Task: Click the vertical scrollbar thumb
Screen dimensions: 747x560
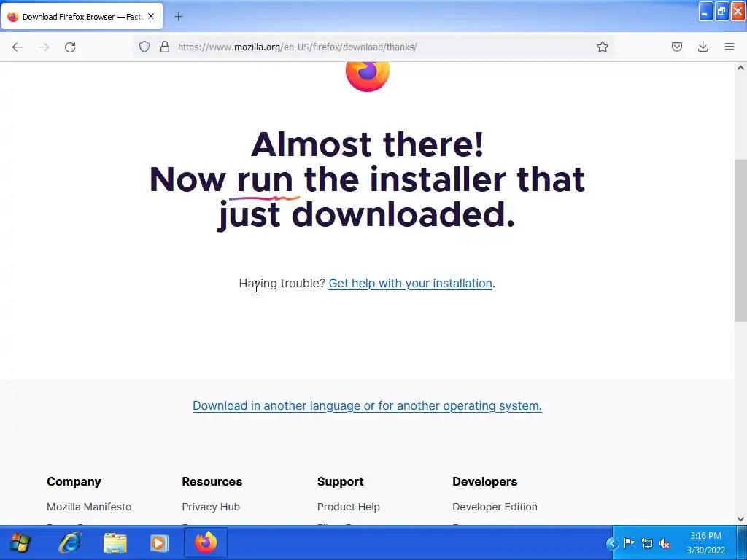Action: click(x=740, y=241)
